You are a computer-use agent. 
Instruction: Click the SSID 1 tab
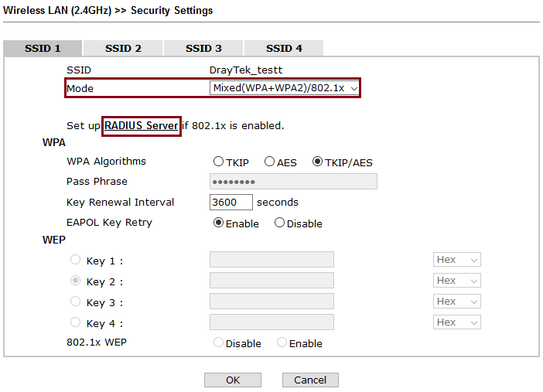pos(43,48)
